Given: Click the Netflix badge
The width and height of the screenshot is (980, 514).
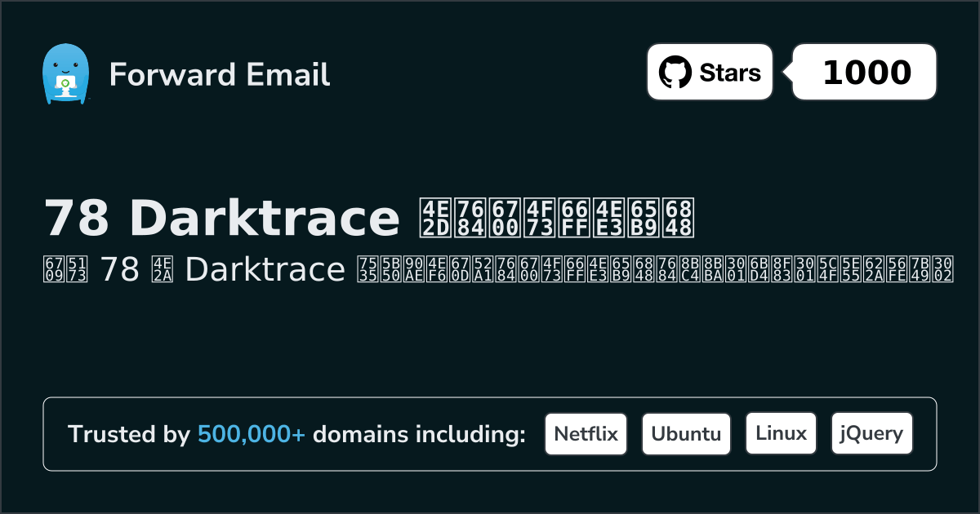Looking at the screenshot, I should (x=586, y=434).
